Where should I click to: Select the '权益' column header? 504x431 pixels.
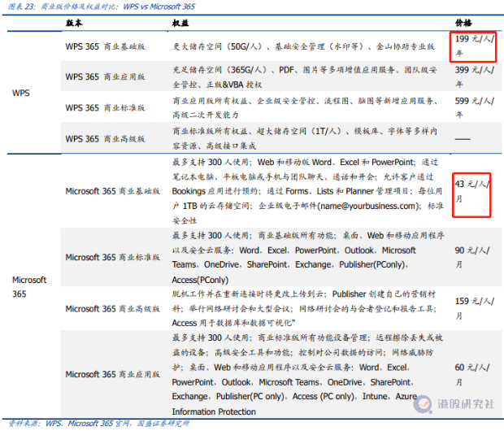pyautogui.click(x=180, y=23)
